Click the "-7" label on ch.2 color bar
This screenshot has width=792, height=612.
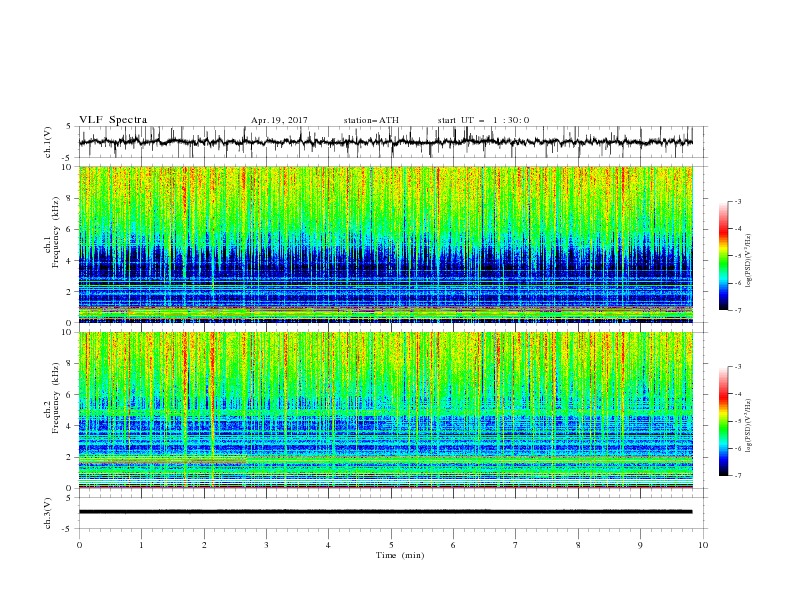tap(737, 476)
